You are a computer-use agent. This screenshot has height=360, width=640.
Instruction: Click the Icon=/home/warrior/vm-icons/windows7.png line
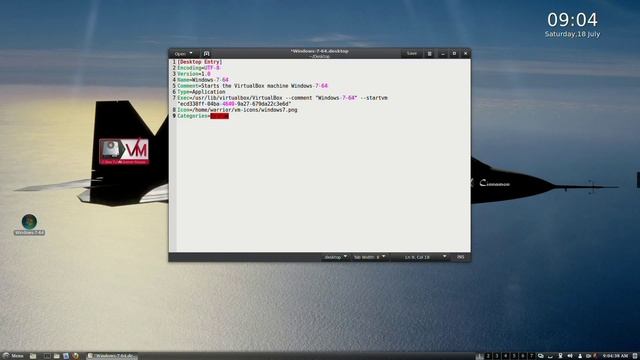point(237,110)
